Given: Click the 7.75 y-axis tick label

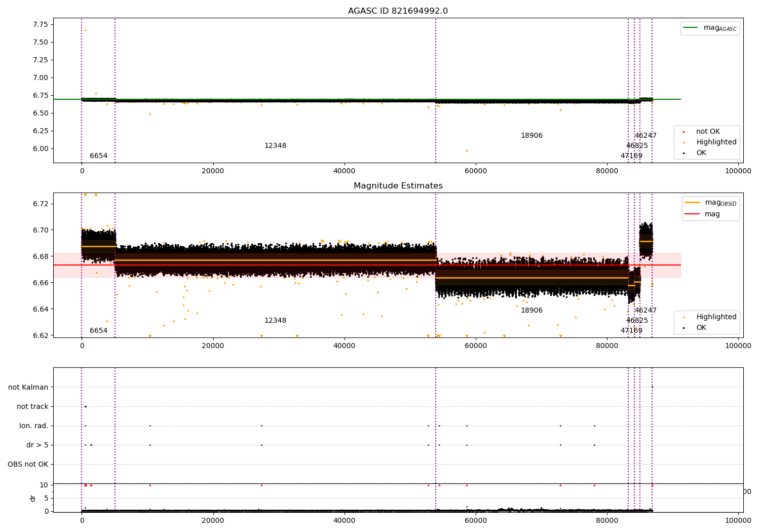Looking at the screenshot, I should 40,24.
